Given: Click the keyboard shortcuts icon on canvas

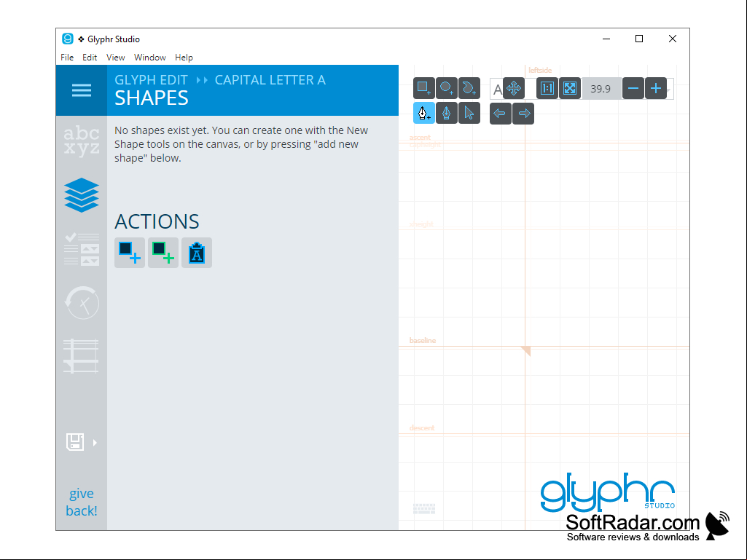Looking at the screenshot, I should [x=424, y=508].
